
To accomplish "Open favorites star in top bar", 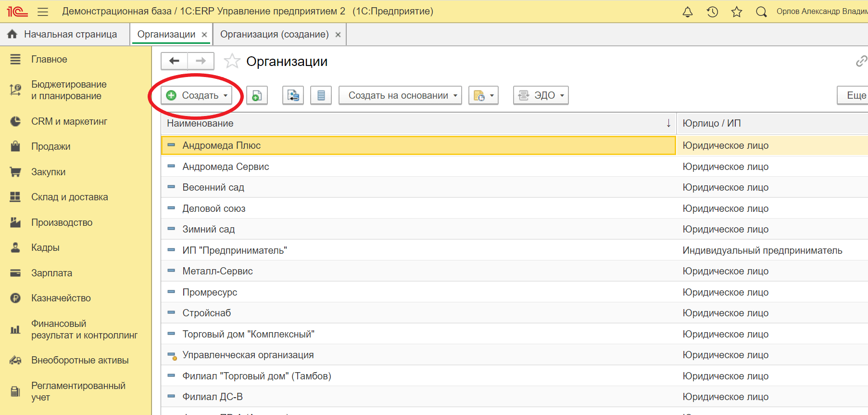I will coord(737,12).
